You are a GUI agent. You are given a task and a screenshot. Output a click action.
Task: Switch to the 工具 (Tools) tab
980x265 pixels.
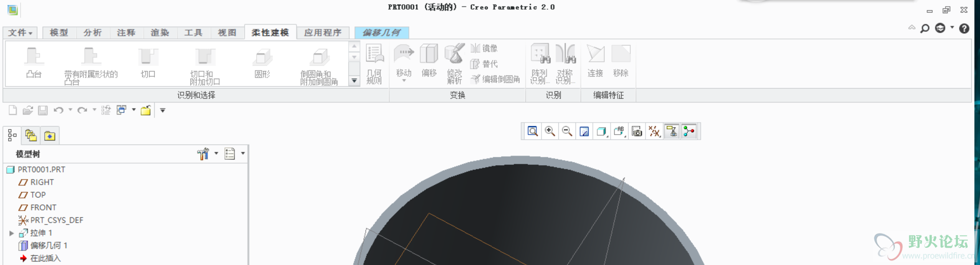click(193, 32)
